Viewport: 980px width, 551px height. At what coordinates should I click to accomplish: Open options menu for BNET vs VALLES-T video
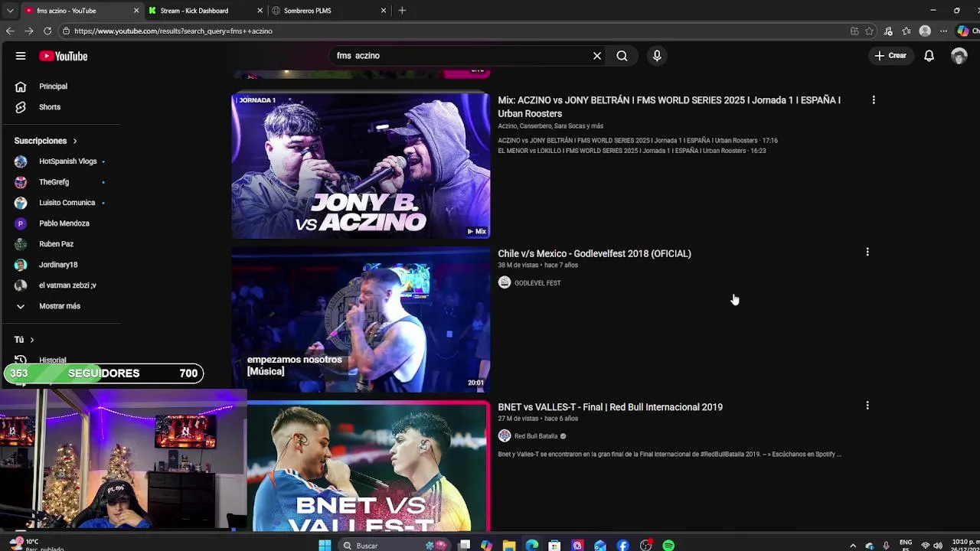coord(867,405)
